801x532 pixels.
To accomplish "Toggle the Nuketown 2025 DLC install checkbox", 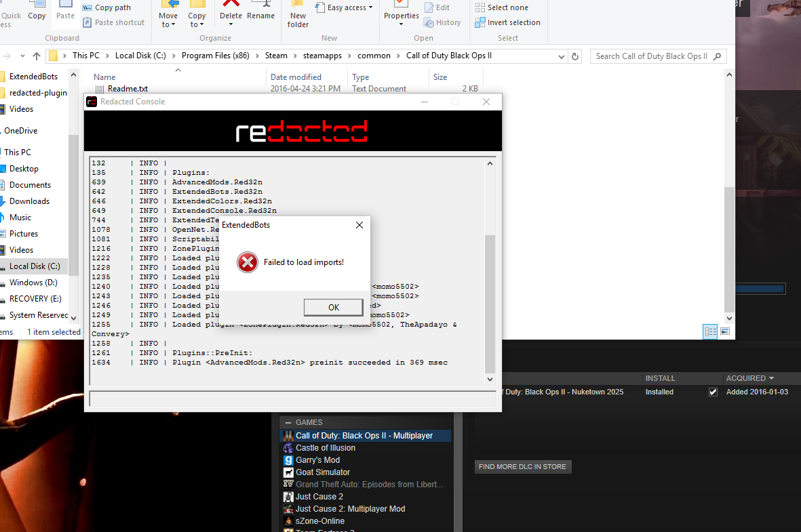I will click(713, 392).
